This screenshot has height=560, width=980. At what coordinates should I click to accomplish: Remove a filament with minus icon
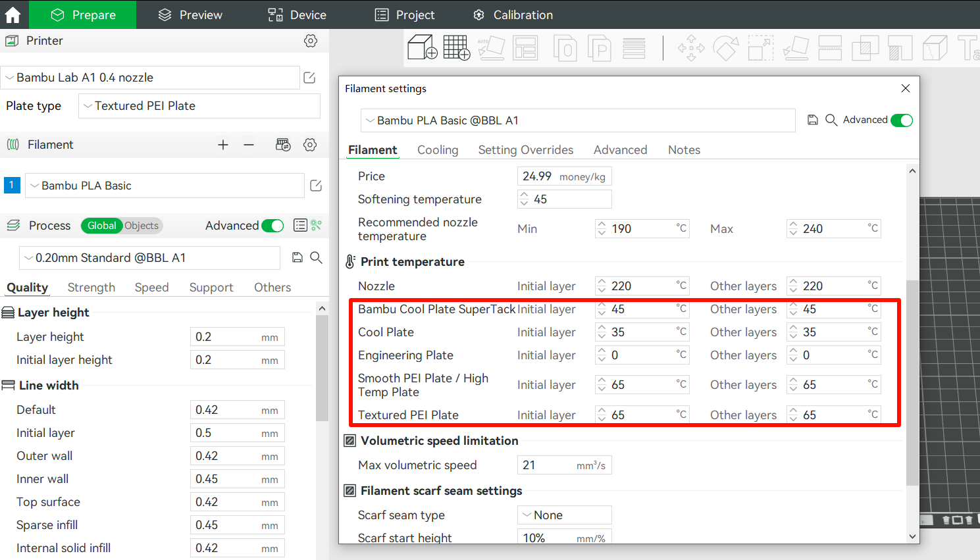click(x=249, y=145)
